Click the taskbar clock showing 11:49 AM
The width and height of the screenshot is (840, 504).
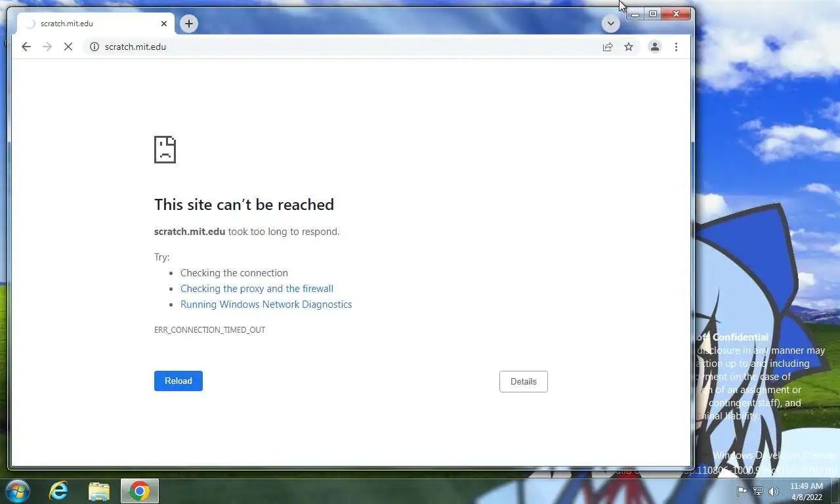(806, 492)
